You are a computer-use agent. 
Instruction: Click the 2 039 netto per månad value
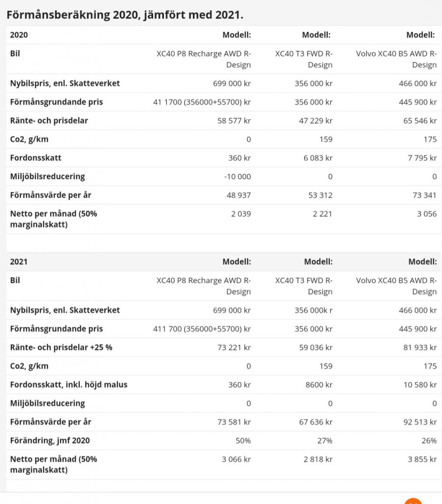point(241,214)
